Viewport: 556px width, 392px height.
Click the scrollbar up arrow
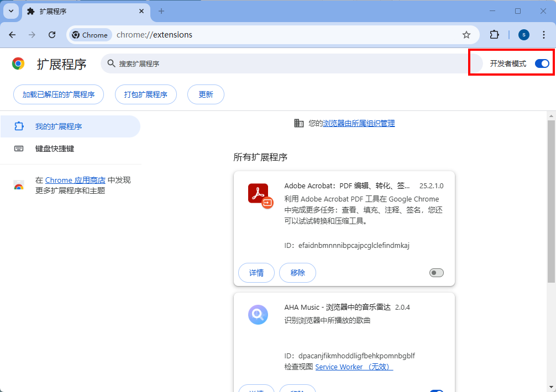[551, 116]
